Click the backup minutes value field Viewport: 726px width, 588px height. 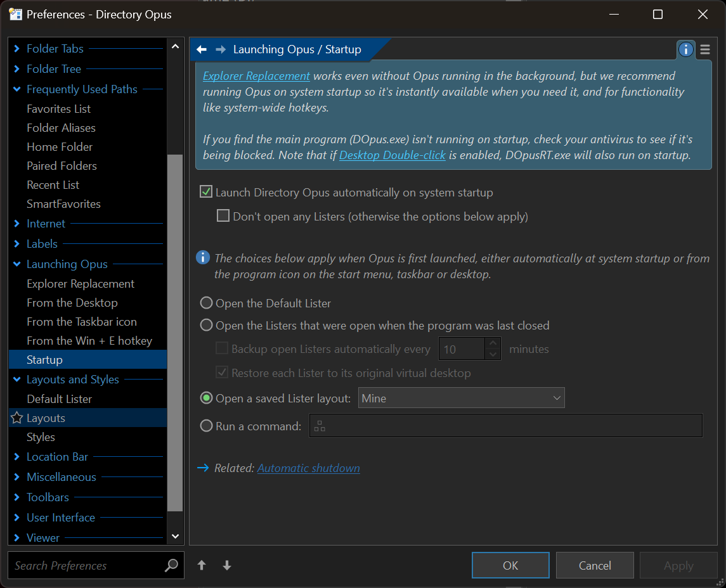[462, 349]
